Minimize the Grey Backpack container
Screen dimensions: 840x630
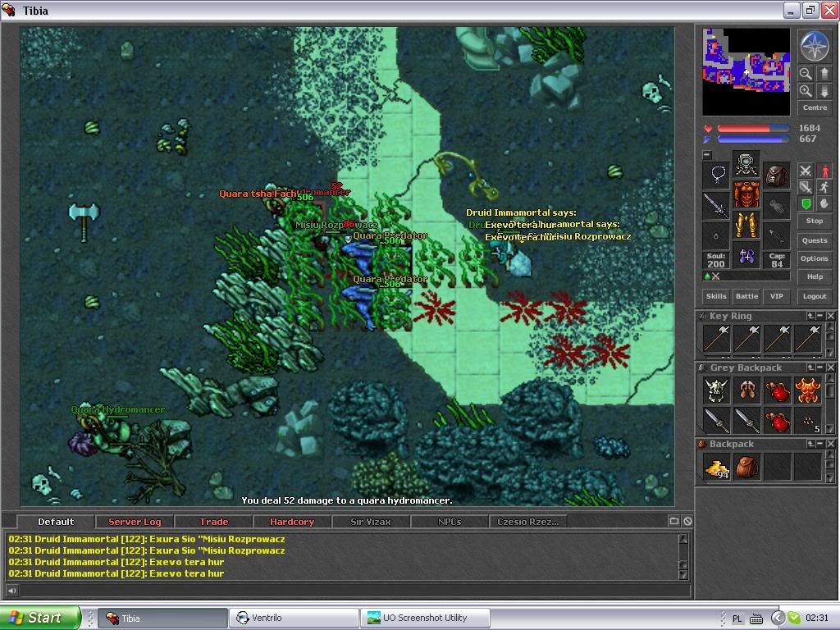coord(820,367)
